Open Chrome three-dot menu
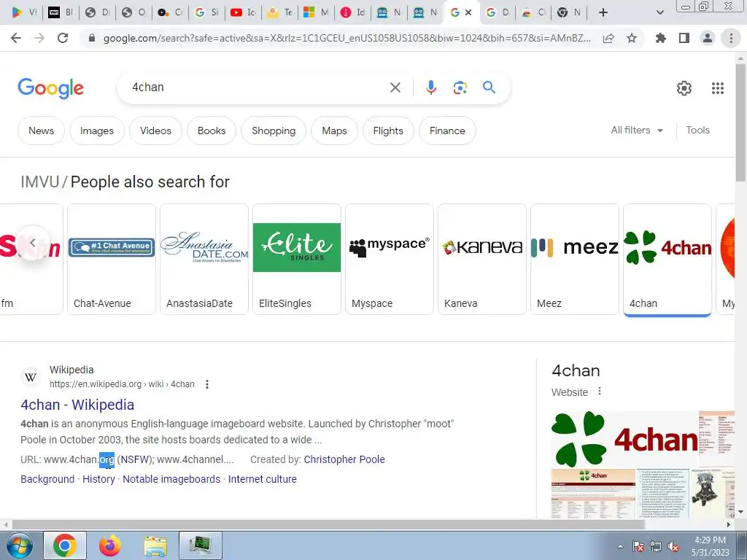 [731, 38]
